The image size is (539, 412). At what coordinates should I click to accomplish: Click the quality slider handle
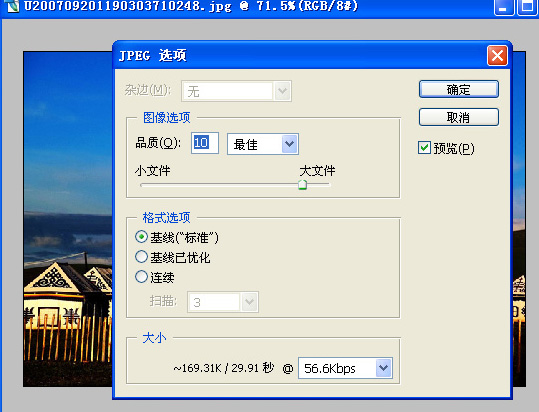[x=302, y=185]
